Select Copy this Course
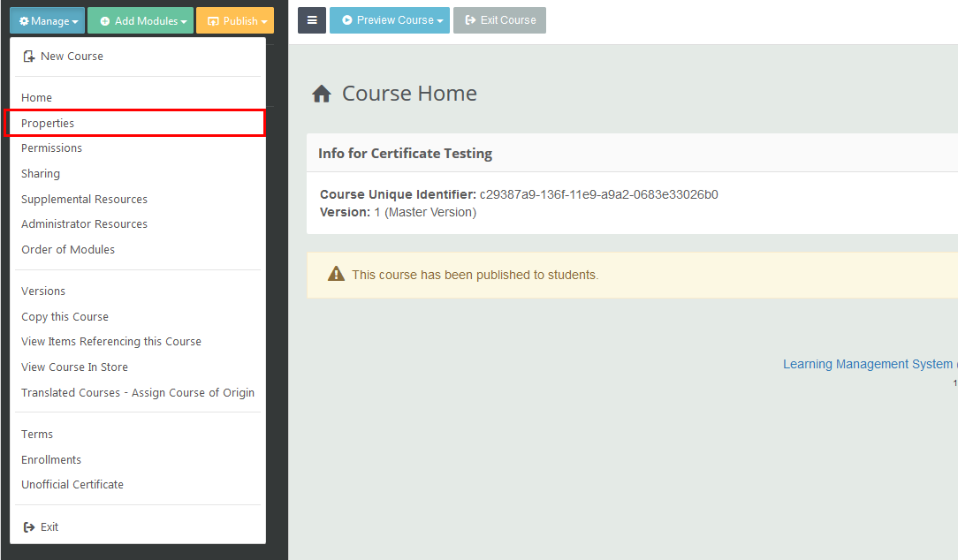This screenshot has height=560, width=958. (65, 316)
